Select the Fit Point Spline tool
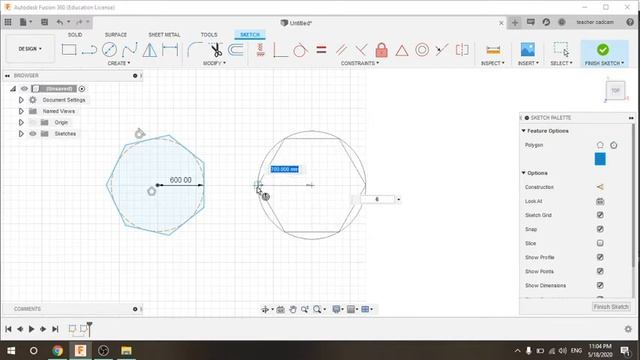 click(x=129, y=50)
